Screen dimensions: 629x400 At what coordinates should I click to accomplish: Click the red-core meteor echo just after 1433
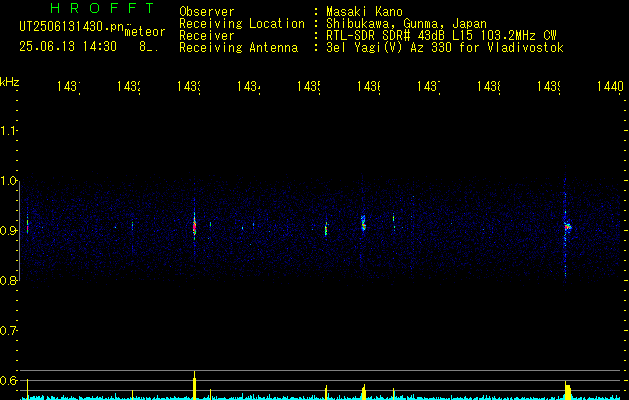tap(195, 227)
